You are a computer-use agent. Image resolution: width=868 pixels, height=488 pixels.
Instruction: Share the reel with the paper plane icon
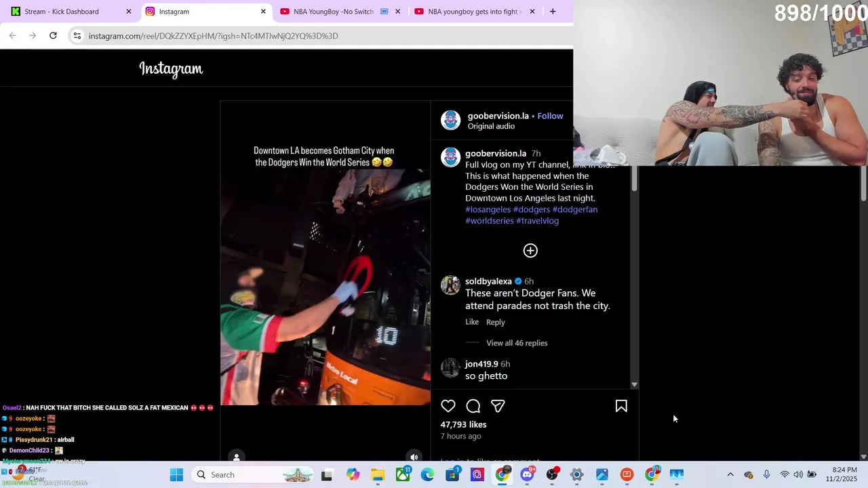tap(498, 406)
